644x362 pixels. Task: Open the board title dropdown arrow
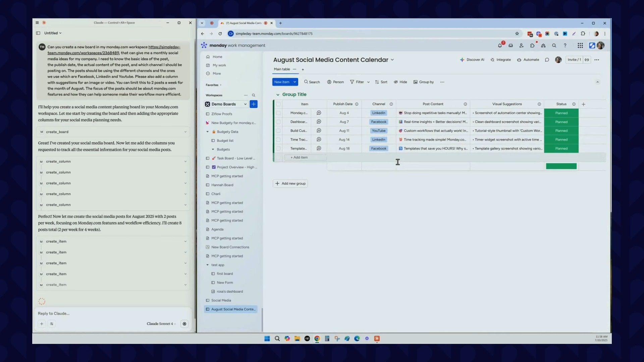tap(392, 60)
